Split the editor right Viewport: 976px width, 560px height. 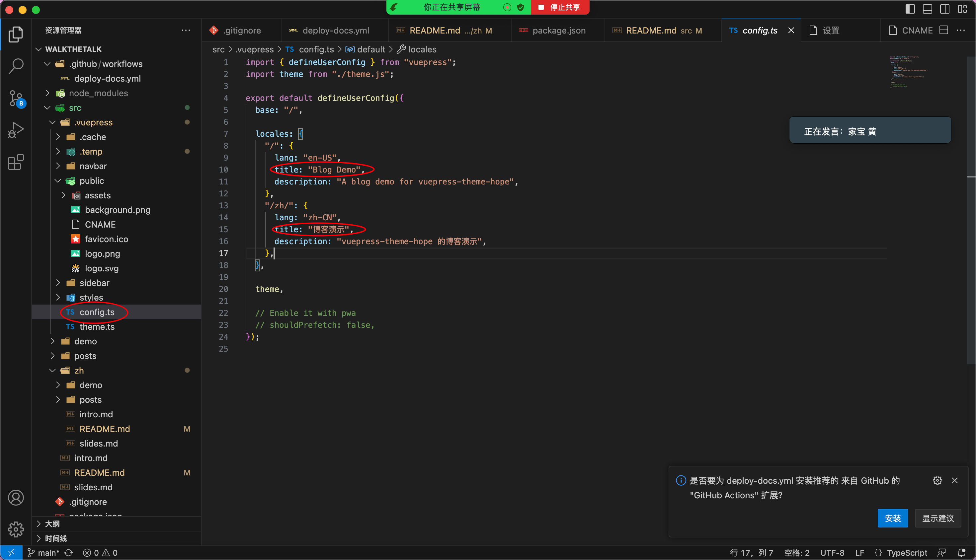tap(944, 31)
